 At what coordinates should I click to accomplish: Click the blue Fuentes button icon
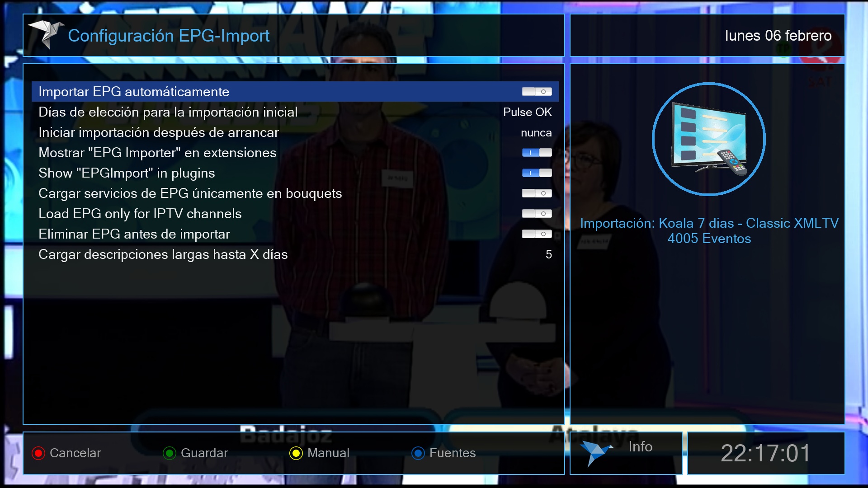(x=418, y=453)
